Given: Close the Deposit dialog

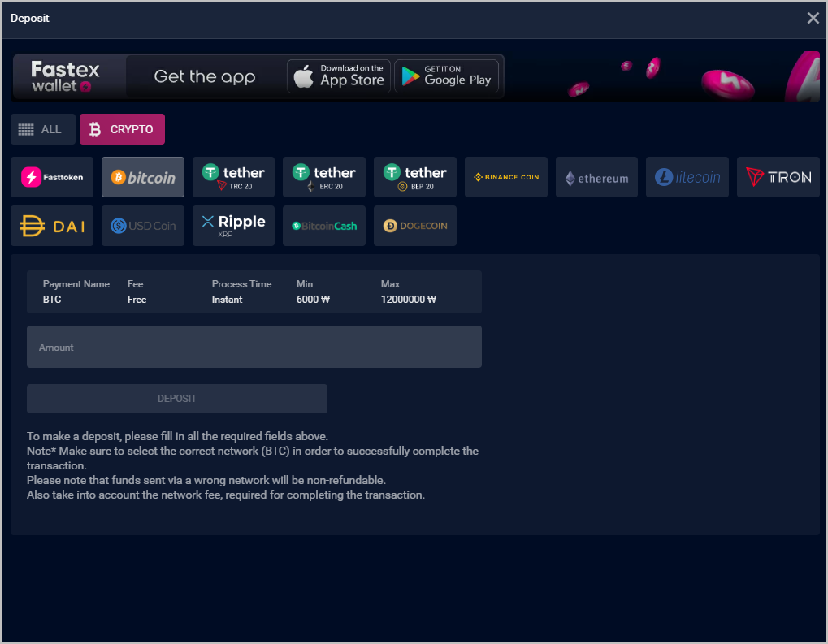Looking at the screenshot, I should tap(813, 18).
